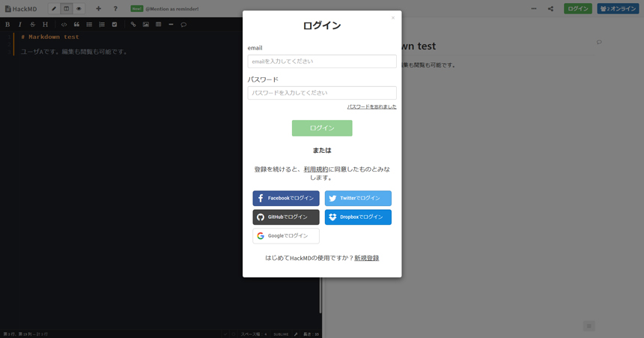Screen dimensions: 644x338
Task: Open the 新規登録 sign-up link
Action: click(367, 258)
